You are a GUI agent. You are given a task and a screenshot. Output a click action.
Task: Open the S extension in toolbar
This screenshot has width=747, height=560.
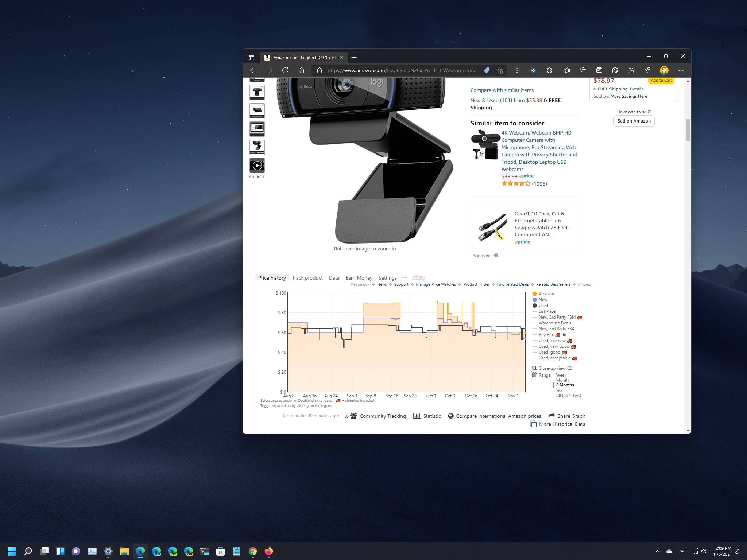517,70
